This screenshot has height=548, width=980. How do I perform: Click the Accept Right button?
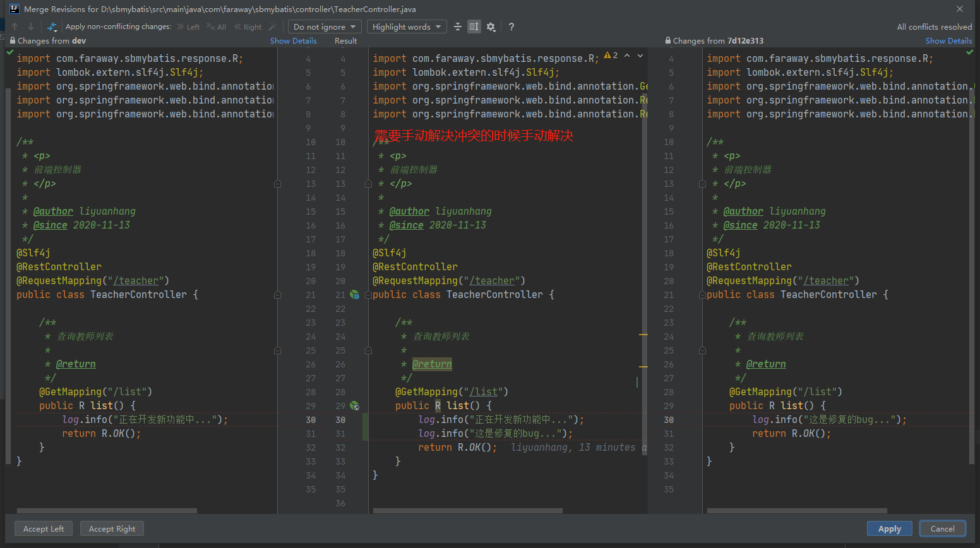coord(112,528)
